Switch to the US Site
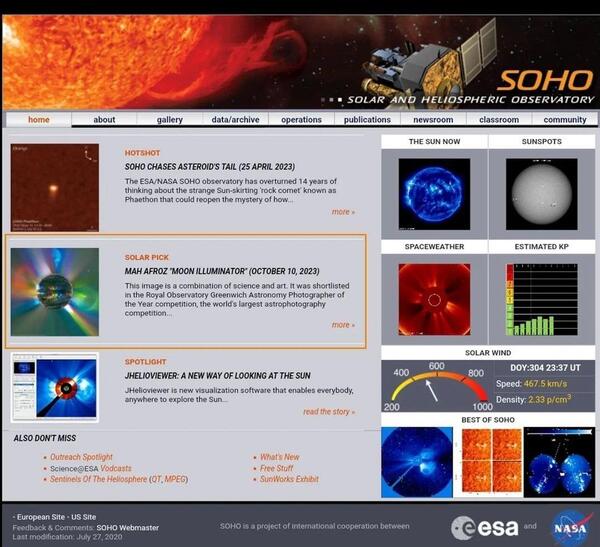600x547 pixels. [83, 517]
